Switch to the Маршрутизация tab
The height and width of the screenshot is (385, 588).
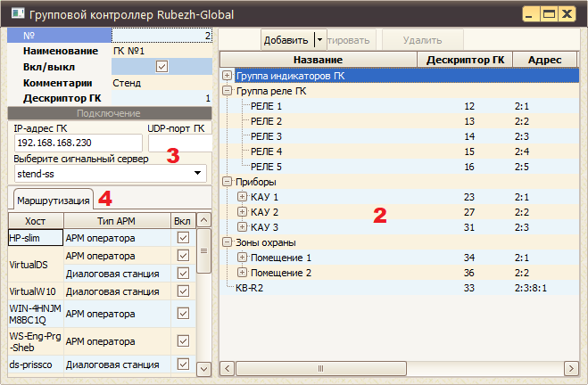(52, 199)
